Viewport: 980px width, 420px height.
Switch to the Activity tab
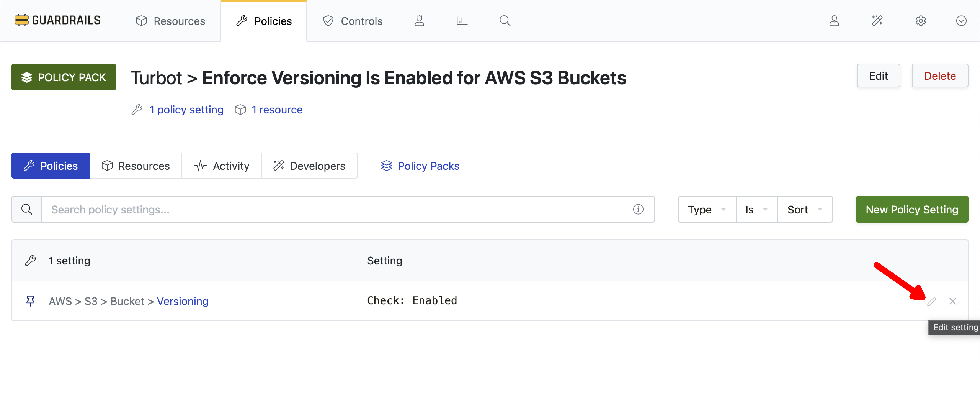click(221, 166)
